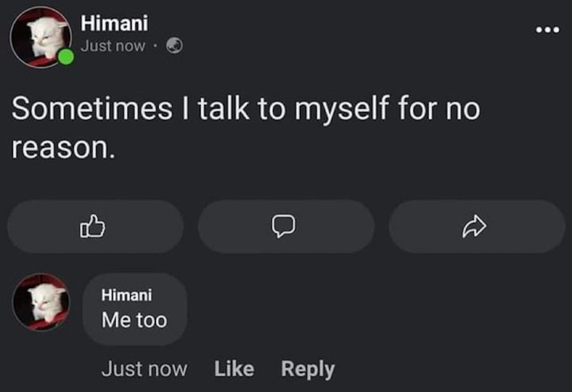Click the globe public privacy icon
572x392 pixels.
click(175, 46)
